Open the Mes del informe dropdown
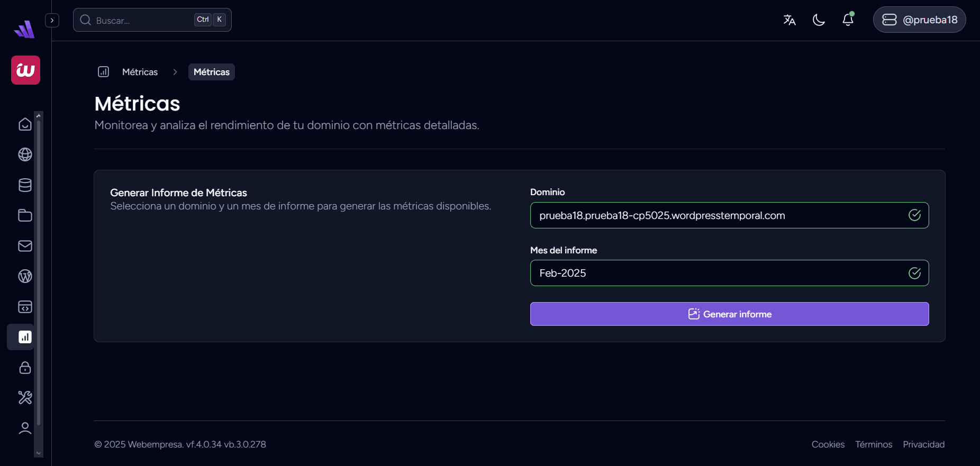 (x=729, y=273)
